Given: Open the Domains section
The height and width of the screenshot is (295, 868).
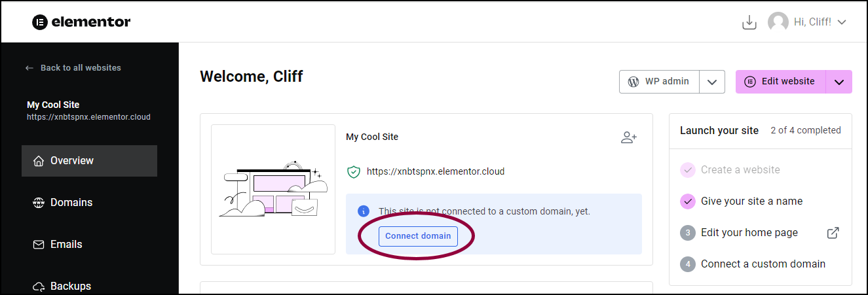Looking at the screenshot, I should click(89, 203).
